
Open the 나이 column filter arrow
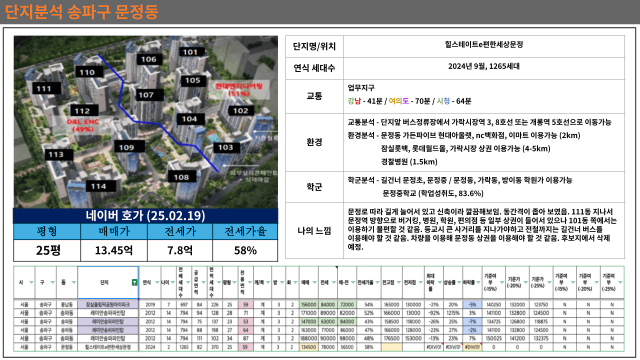(173, 282)
